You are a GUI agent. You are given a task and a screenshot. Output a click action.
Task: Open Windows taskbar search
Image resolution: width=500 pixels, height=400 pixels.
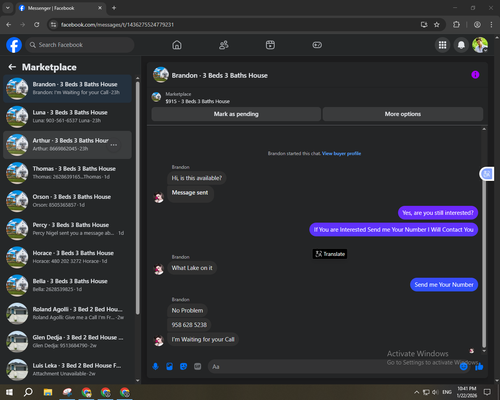pos(28,392)
